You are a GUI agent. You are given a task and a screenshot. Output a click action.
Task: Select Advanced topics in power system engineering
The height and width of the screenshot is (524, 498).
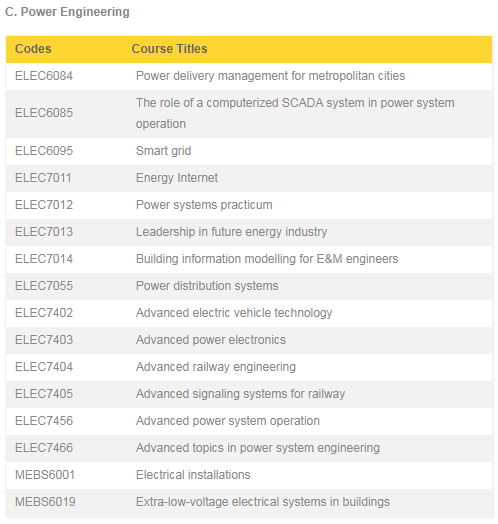258,448
